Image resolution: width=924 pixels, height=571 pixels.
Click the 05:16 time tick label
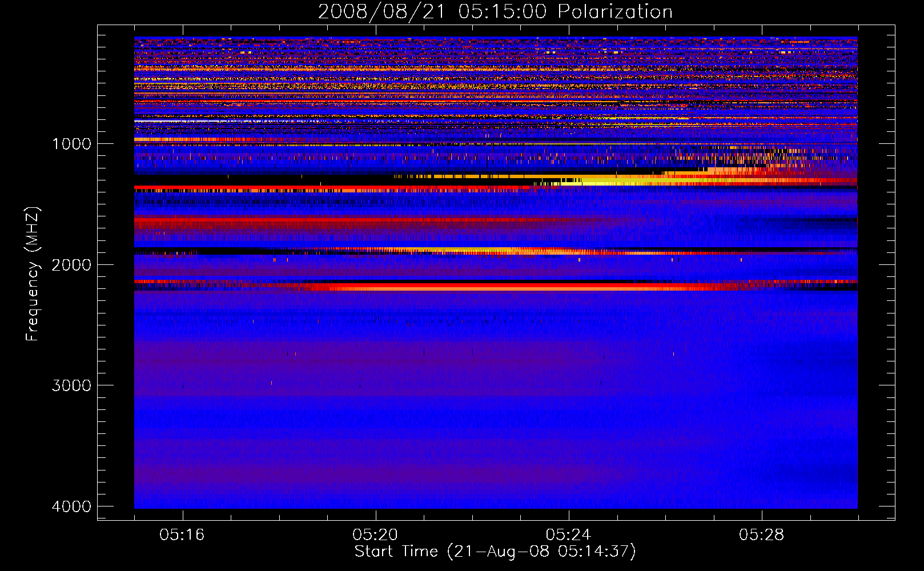point(182,535)
